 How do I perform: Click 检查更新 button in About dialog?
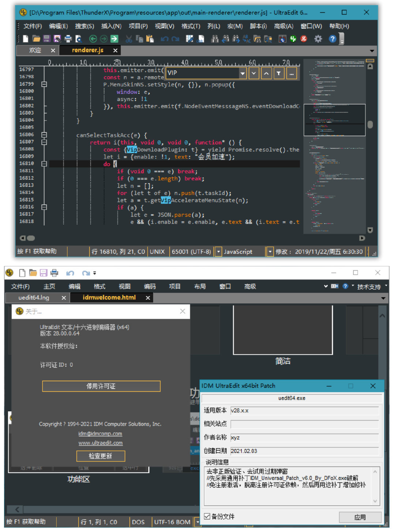coord(101,456)
